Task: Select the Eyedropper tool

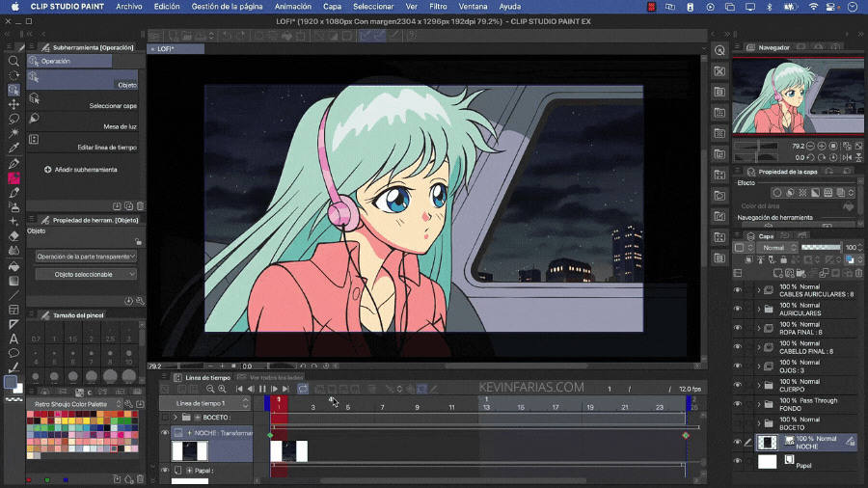Action: [x=14, y=148]
